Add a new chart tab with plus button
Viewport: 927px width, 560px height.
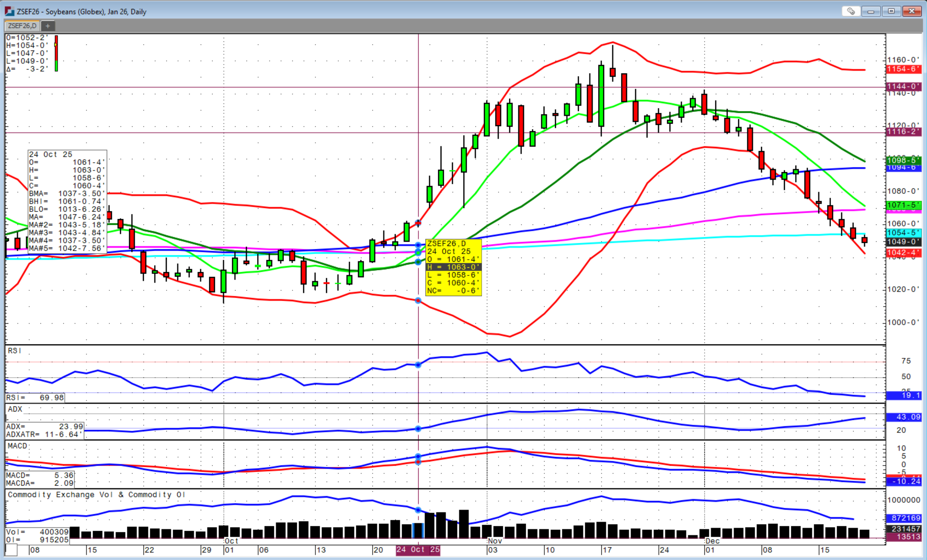pyautogui.click(x=48, y=26)
